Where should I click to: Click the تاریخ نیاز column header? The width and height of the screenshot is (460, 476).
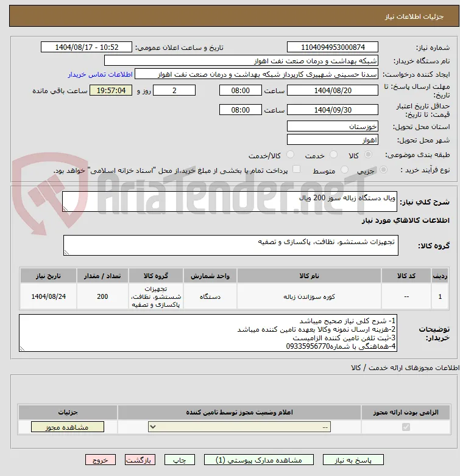(48, 276)
